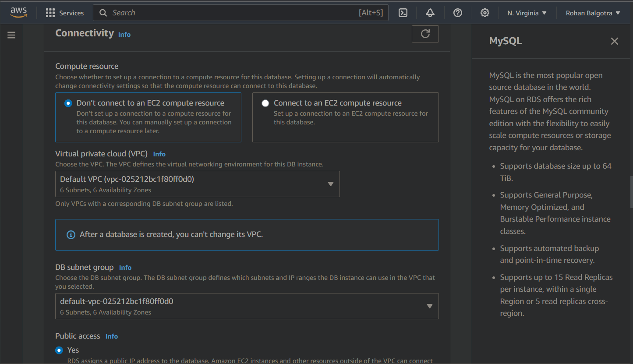This screenshot has height=364, width=633.
Task: Expand the left hamburger navigation menu
Action: [11, 35]
